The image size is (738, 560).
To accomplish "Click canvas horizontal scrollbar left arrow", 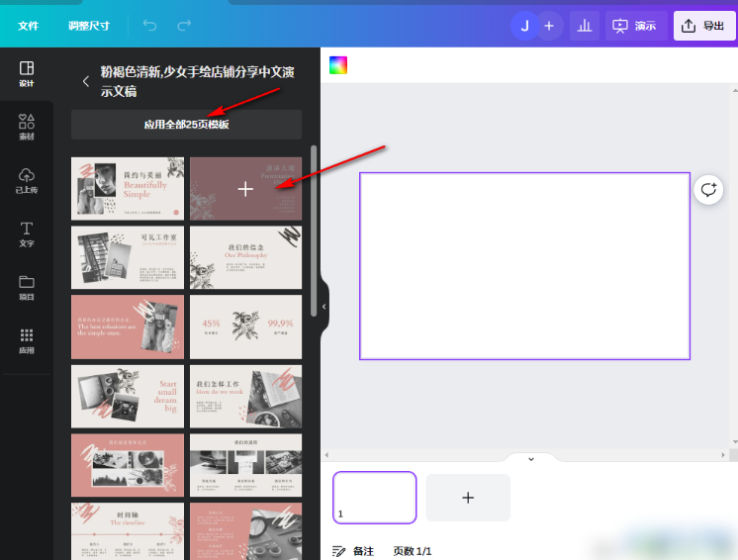I will [326, 455].
